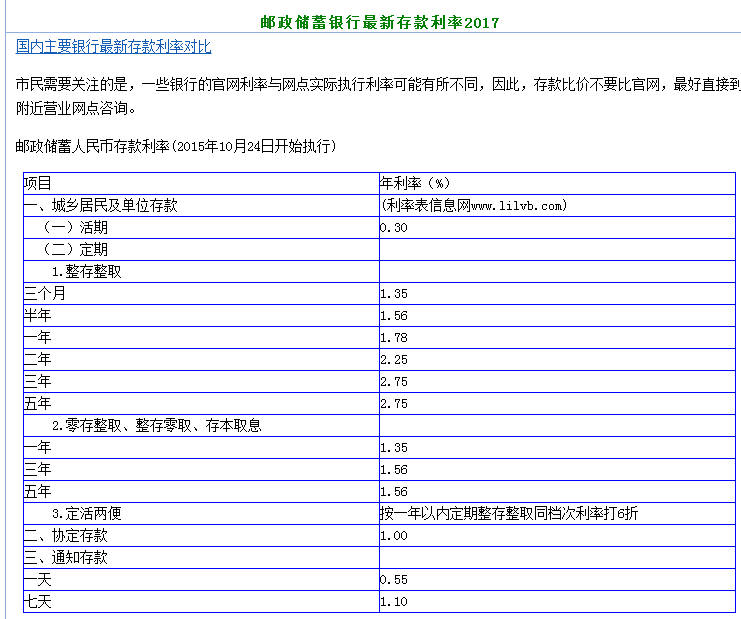Open the 国内主要银行最新存款利率对比 link

pos(113,46)
